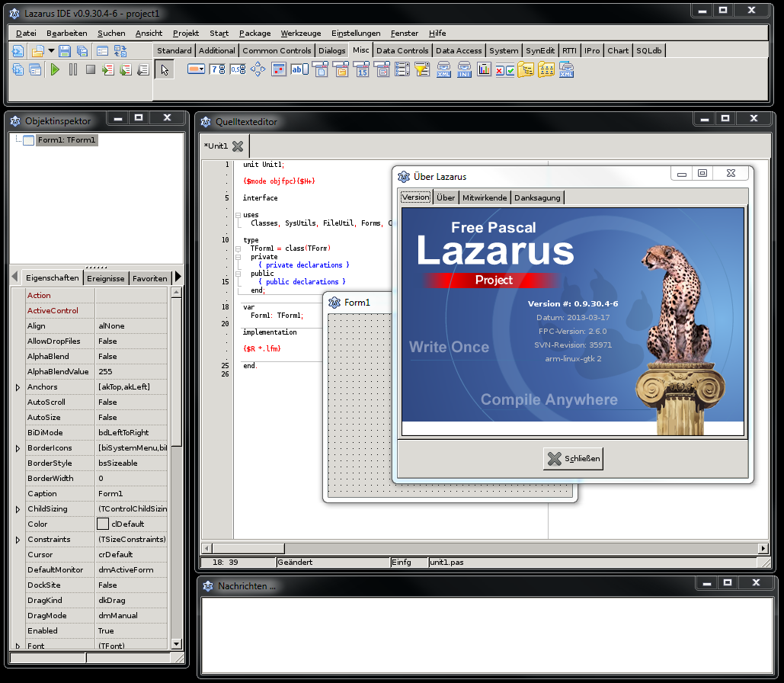Viewport: 784px width, 683px height.
Task: Expand the BorderIcons property
Action: [x=18, y=448]
